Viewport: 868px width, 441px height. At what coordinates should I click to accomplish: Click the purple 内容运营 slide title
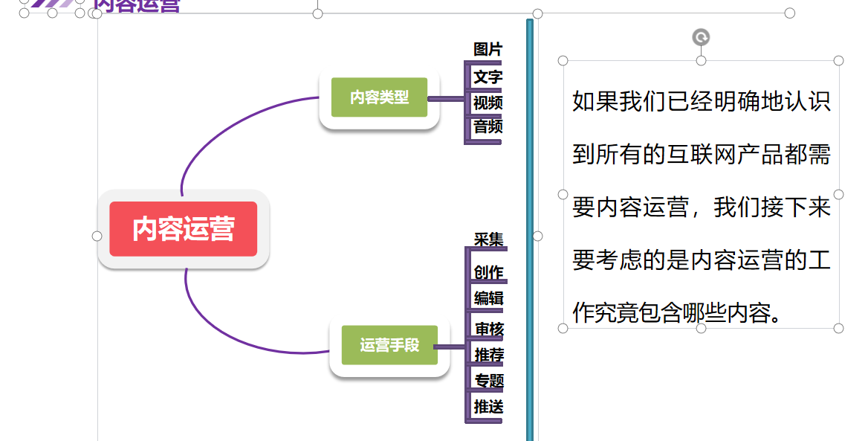(x=136, y=5)
